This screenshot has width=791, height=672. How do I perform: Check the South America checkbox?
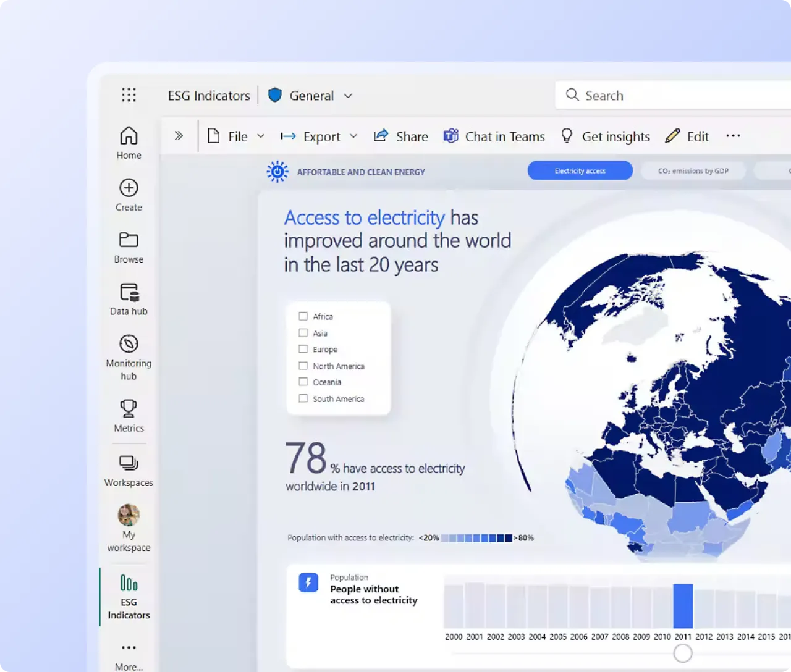303,398
